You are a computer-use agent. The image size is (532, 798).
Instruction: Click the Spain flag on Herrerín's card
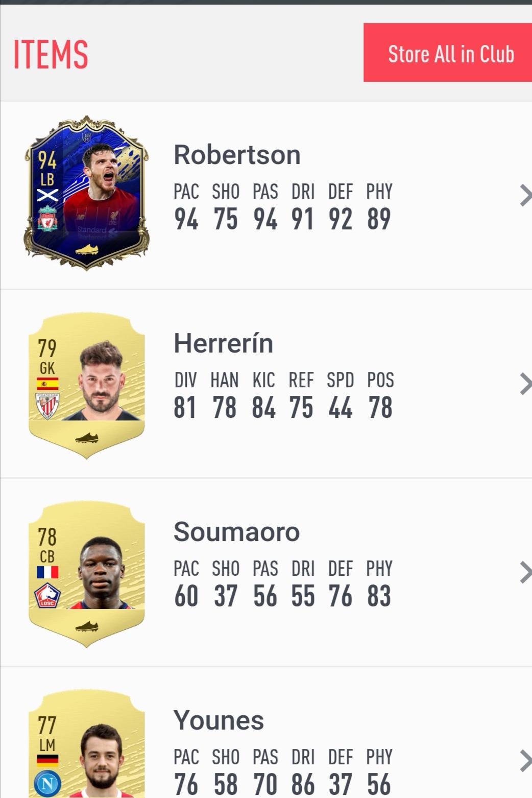(x=47, y=384)
